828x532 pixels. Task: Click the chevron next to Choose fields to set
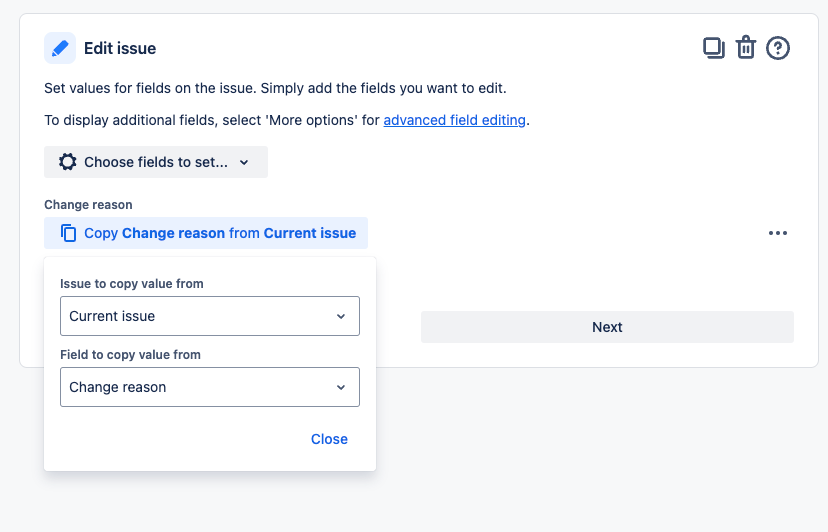(x=244, y=163)
